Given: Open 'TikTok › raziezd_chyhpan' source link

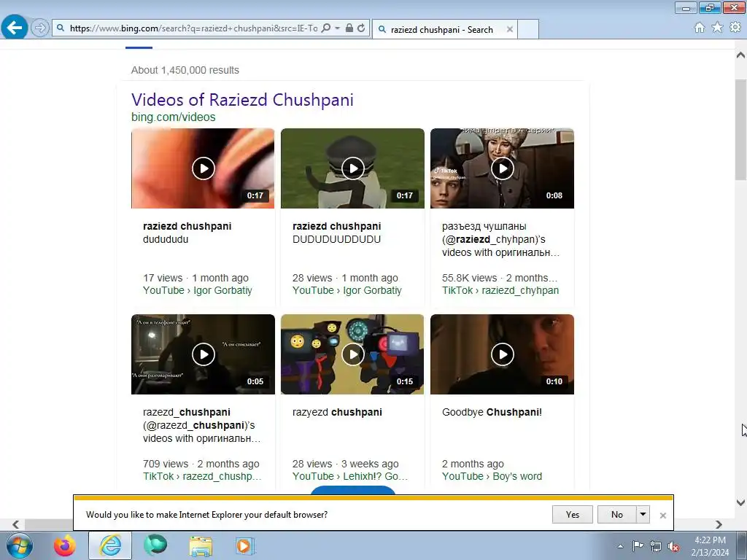Looking at the screenshot, I should coord(500,290).
